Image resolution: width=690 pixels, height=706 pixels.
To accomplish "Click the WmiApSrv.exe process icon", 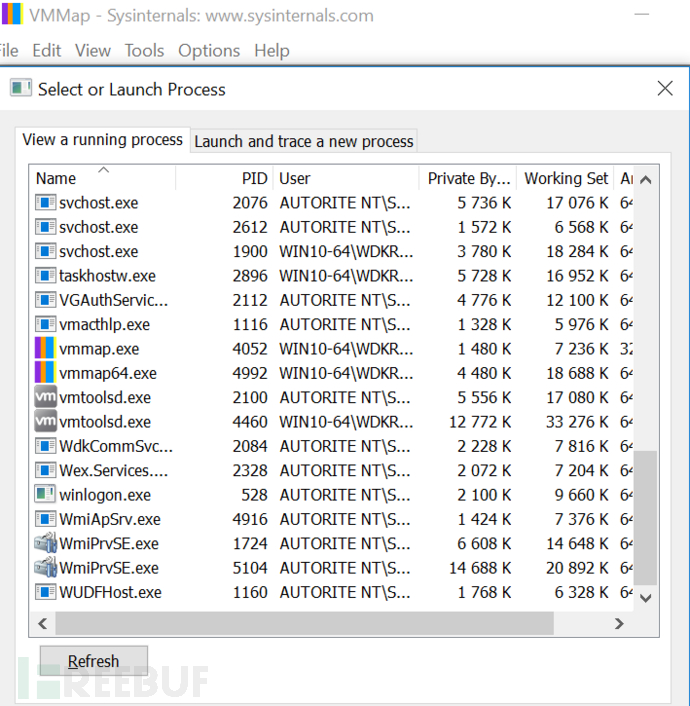I will click(x=45, y=519).
